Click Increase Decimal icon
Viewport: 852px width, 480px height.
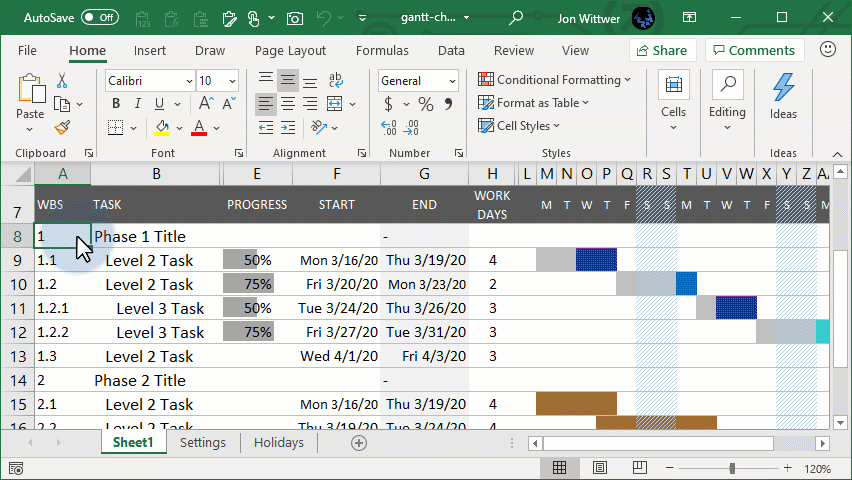tap(389, 128)
